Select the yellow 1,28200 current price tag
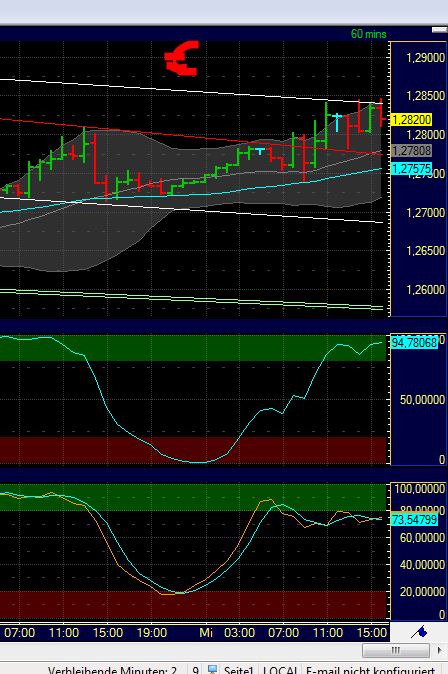The width and height of the screenshot is (448, 674). (411, 119)
